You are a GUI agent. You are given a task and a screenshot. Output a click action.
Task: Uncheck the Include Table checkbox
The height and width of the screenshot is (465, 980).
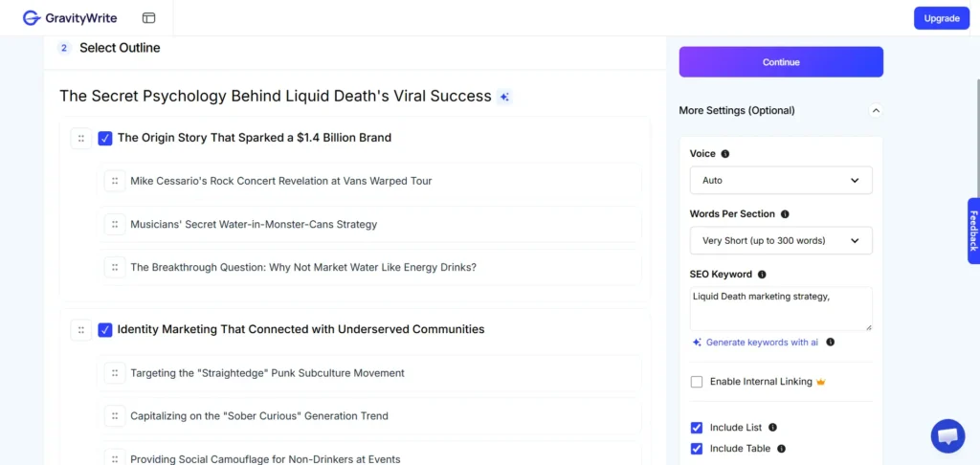(x=697, y=449)
